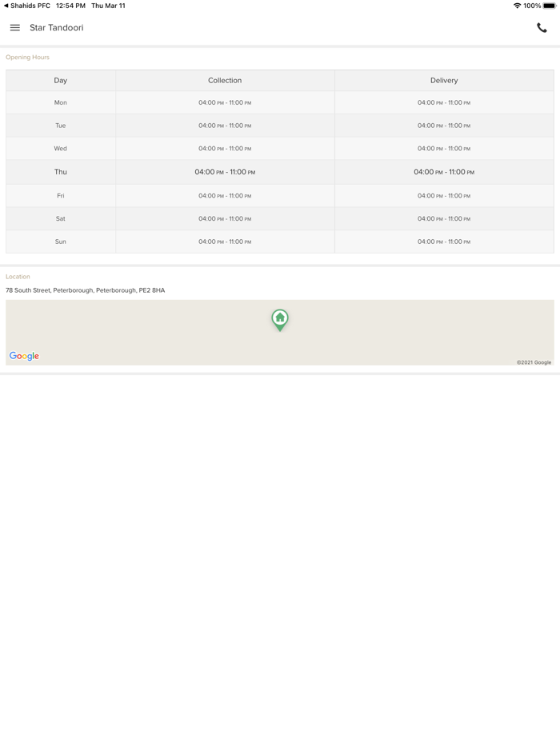Return to Shahids PFC app
Screen dimensions: 560x747
click(27, 6)
